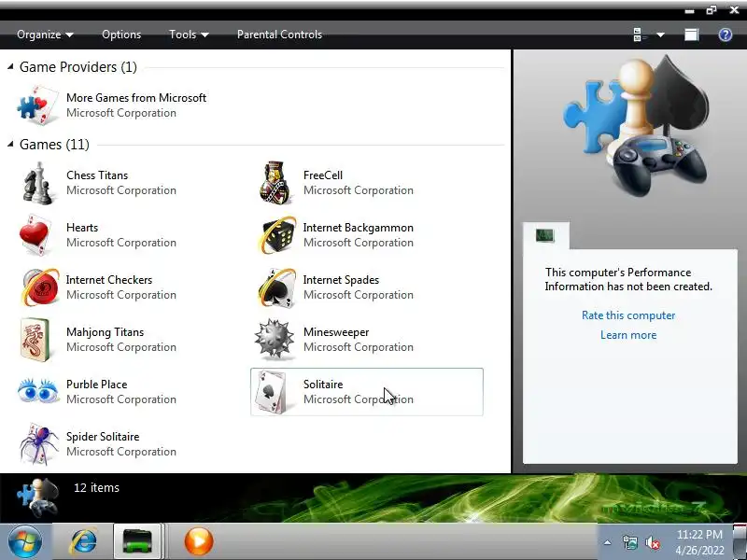Select the Solitaire card icon

271,392
